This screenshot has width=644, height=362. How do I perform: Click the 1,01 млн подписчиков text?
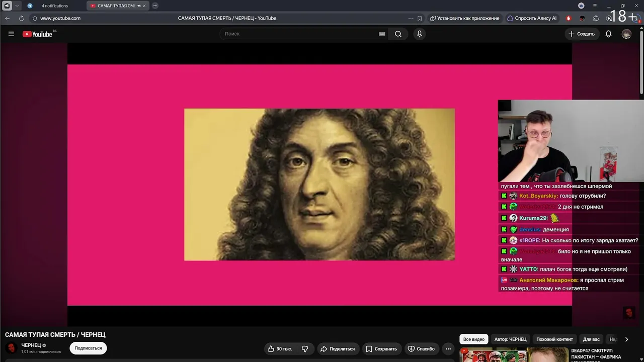[41, 352]
